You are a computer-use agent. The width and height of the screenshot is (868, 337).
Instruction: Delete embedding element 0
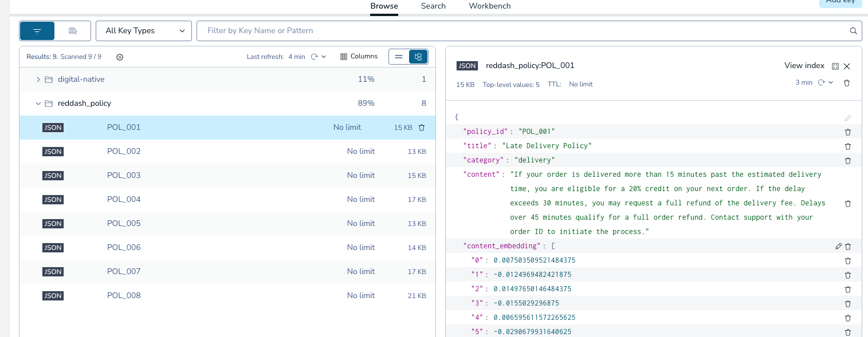(848, 261)
